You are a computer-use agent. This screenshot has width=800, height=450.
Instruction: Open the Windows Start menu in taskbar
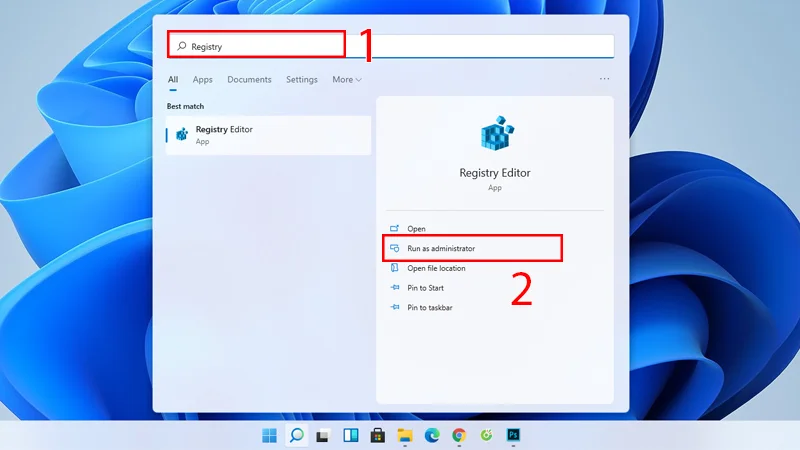(269, 435)
